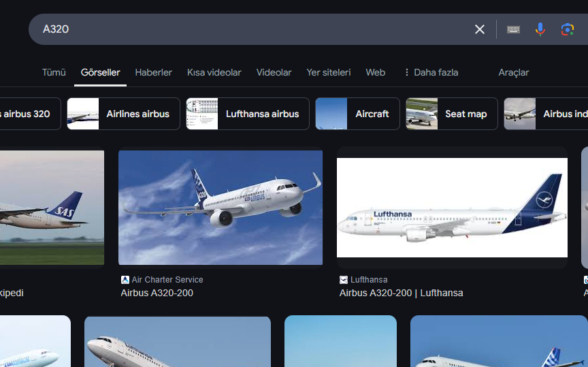
Task: Select the Airlines airbus suggestion chip
Action: click(x=123, y=114)
